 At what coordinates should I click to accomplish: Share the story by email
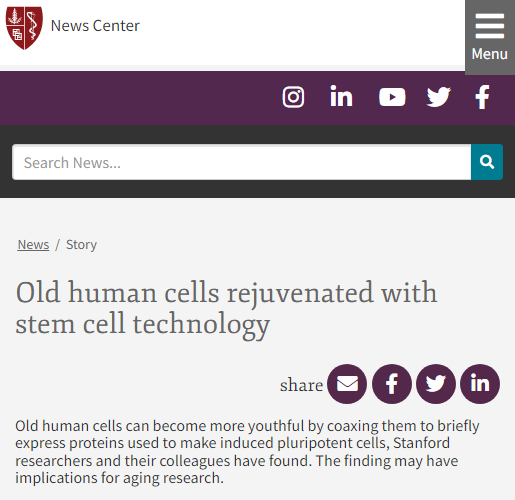(x=347, y=384)
